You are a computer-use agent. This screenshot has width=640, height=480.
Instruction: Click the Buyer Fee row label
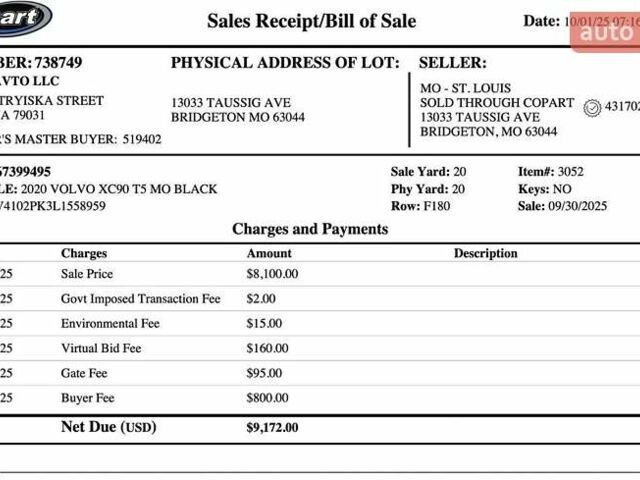tap(88, 398)
